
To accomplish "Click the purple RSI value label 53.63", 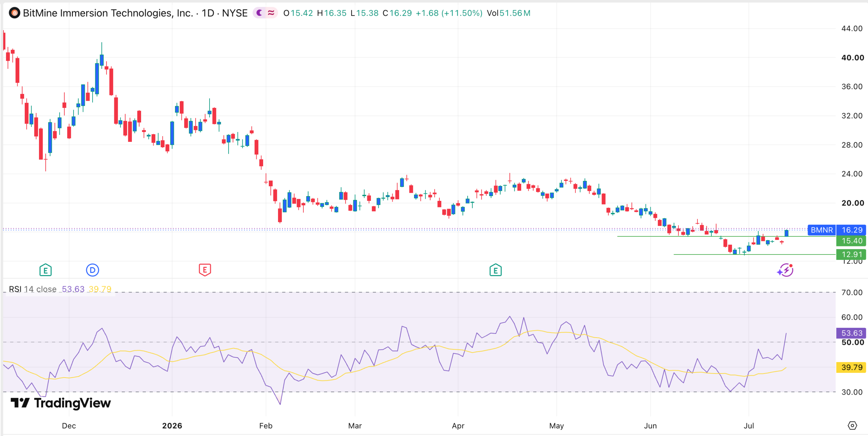I will [851, 333].
